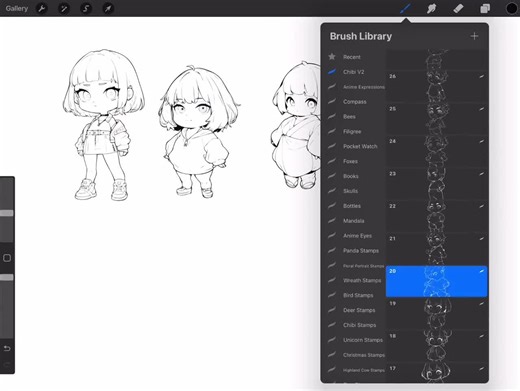Tap the star icon beside Recent

coord(332,57)
